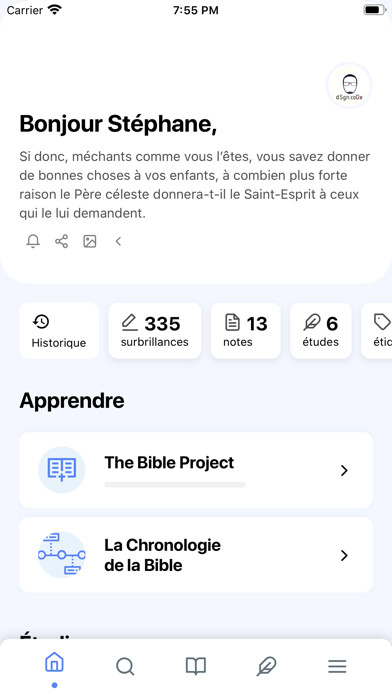
Task: Open the dSgn coDe profile avatar
Action: (x=349, y=85)
